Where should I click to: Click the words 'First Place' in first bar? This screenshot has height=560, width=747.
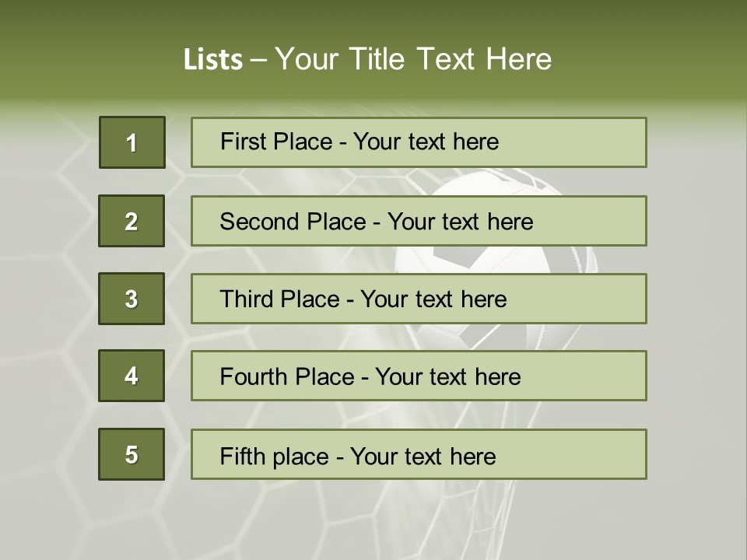276,142
